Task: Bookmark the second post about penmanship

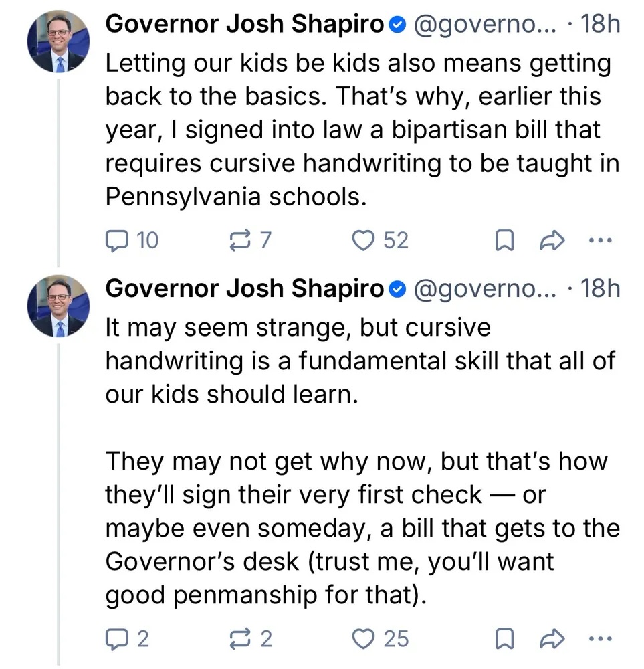Action: click(504, 638)
